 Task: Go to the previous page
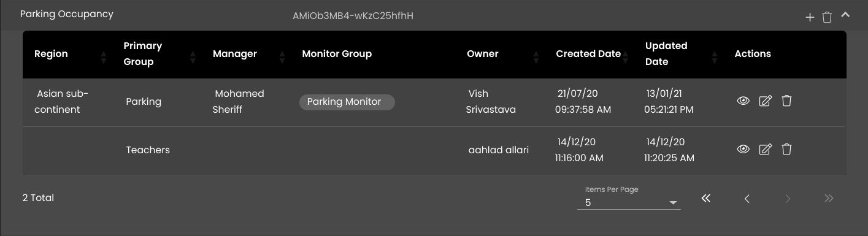[747, 198]
